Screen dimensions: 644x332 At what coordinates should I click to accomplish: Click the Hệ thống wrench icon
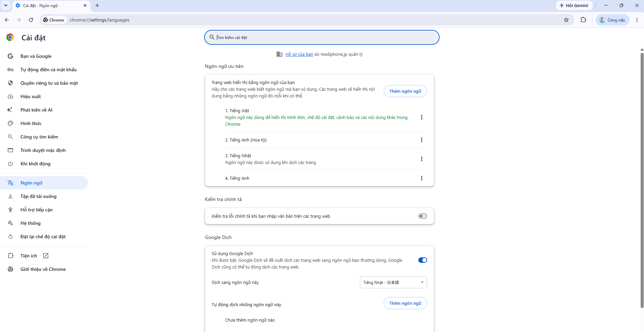[x=10, y=223]
